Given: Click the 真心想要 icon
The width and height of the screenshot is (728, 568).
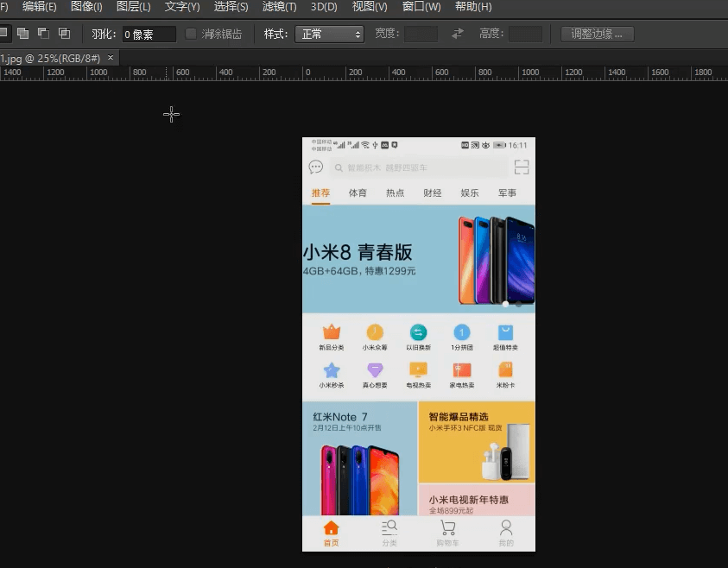Looking at the screenshot, I should point(375,370).
